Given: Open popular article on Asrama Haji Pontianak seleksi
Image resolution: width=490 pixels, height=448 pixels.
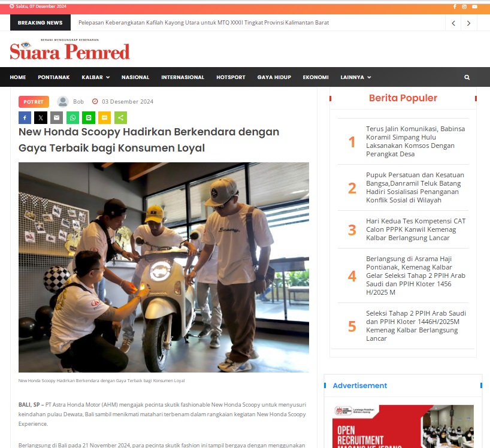Looking at the screenshot, I should pos(416,276).
